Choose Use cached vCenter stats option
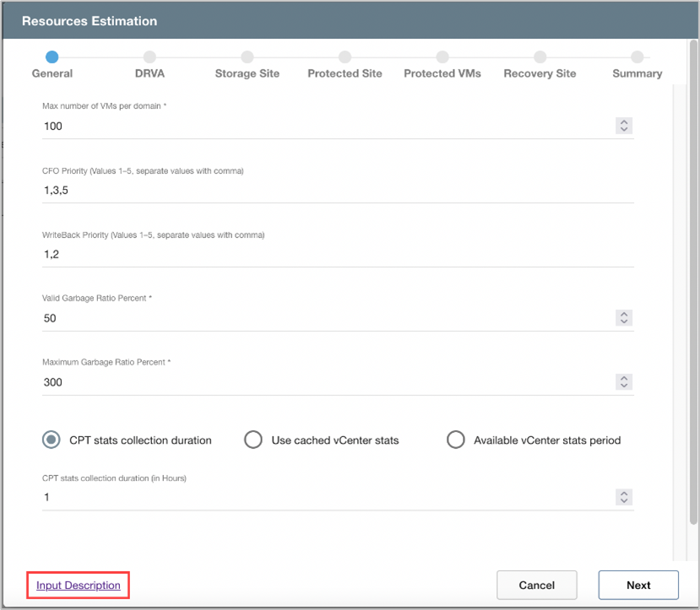Screen dimensions: 700x610 [252, 440]
